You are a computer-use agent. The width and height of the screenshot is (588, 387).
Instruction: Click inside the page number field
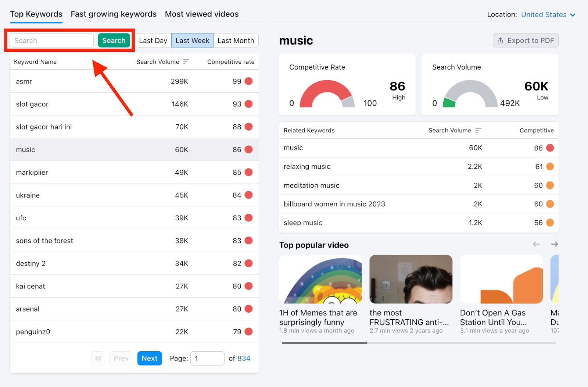[207, 358]
